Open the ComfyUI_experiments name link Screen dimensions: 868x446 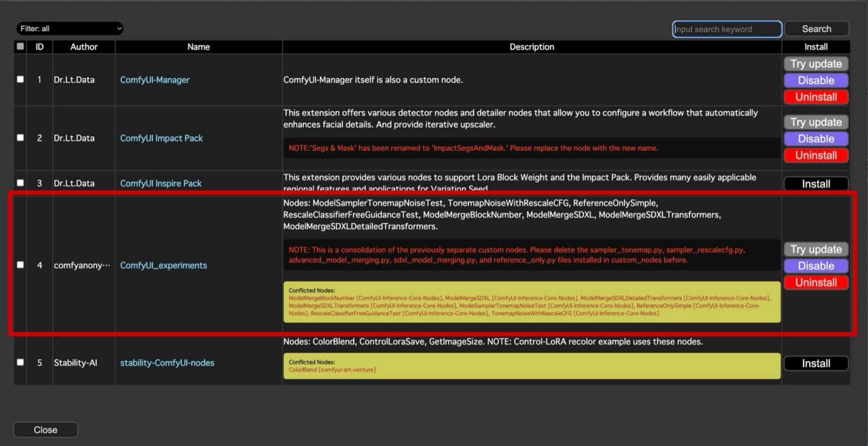click(163, 265)
